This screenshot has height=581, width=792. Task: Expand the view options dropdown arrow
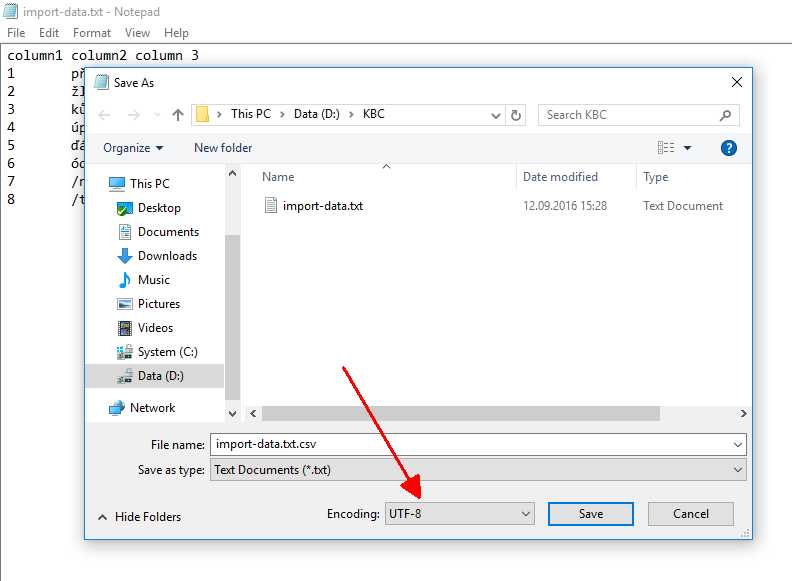(687, 148)
